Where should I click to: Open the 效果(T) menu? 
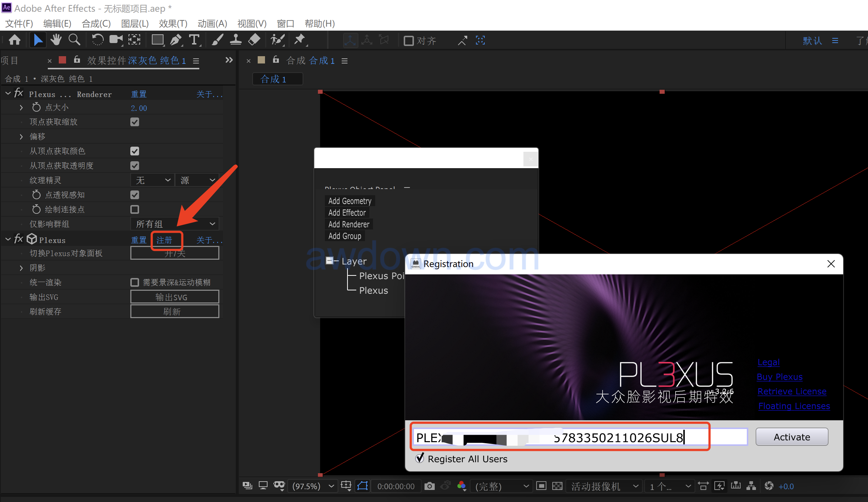point(173,24)
